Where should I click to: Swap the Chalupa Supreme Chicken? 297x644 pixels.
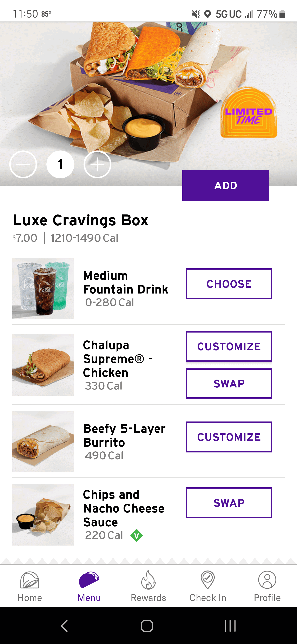[x=229, y=383]
